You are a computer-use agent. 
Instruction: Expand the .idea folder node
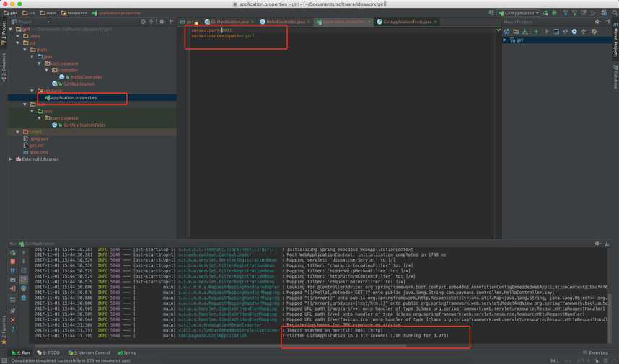pos(18,36)
